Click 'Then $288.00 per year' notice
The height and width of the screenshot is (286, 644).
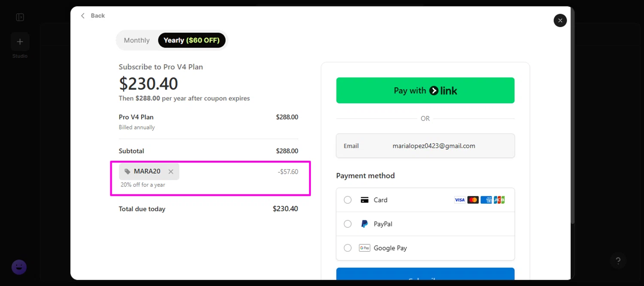pos(184,98)
